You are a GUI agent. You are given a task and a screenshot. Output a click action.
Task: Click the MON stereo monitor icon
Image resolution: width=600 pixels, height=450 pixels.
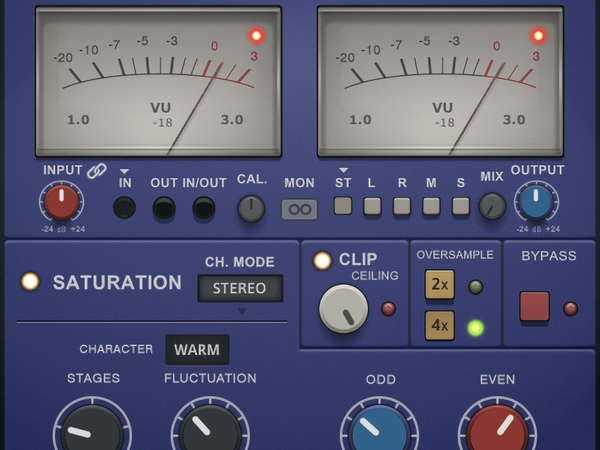[x=299, y=209]
